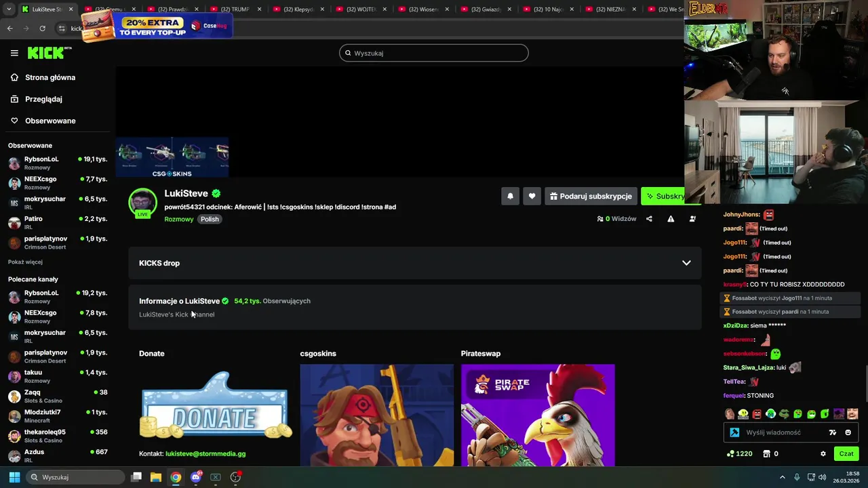Click the 1220 Kicks points balance
The image size is (868, 488).
pos(739,453)
